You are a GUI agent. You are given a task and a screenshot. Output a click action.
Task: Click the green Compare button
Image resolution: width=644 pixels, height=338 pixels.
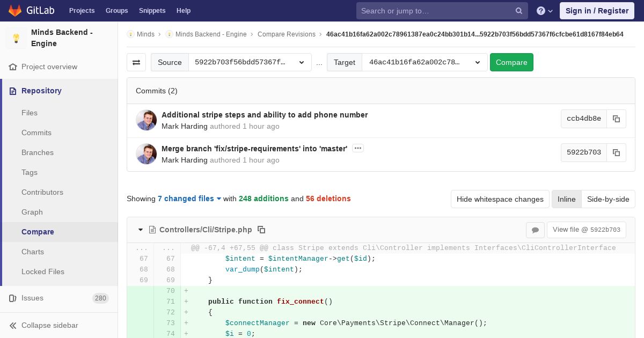pos(511,62)
